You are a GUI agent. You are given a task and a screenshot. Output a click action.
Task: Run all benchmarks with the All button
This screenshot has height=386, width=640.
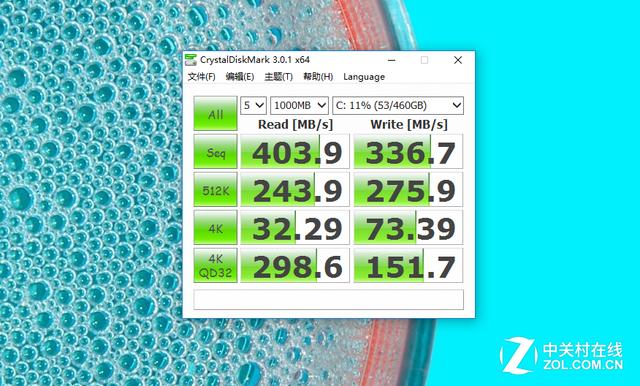click(x=216, y=114)
